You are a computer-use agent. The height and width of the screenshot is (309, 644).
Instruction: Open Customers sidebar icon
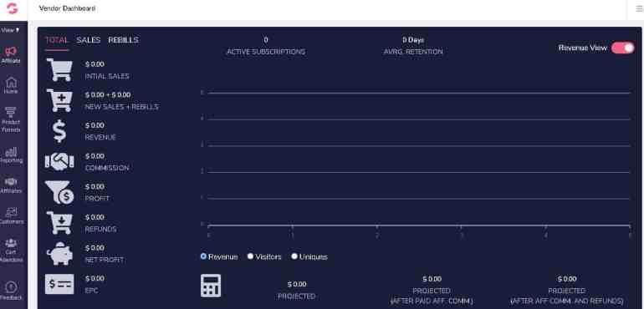point(11,215)
